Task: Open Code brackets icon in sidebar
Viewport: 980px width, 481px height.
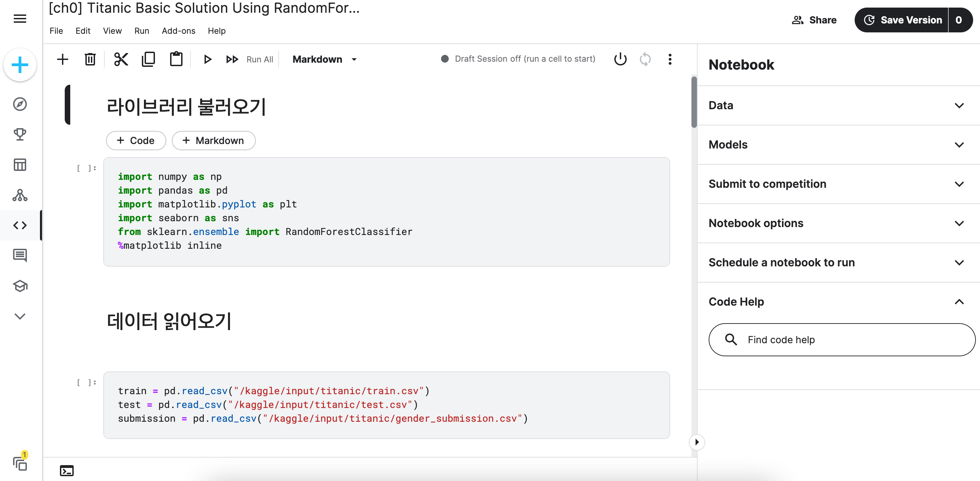Action: click(20, 225)
